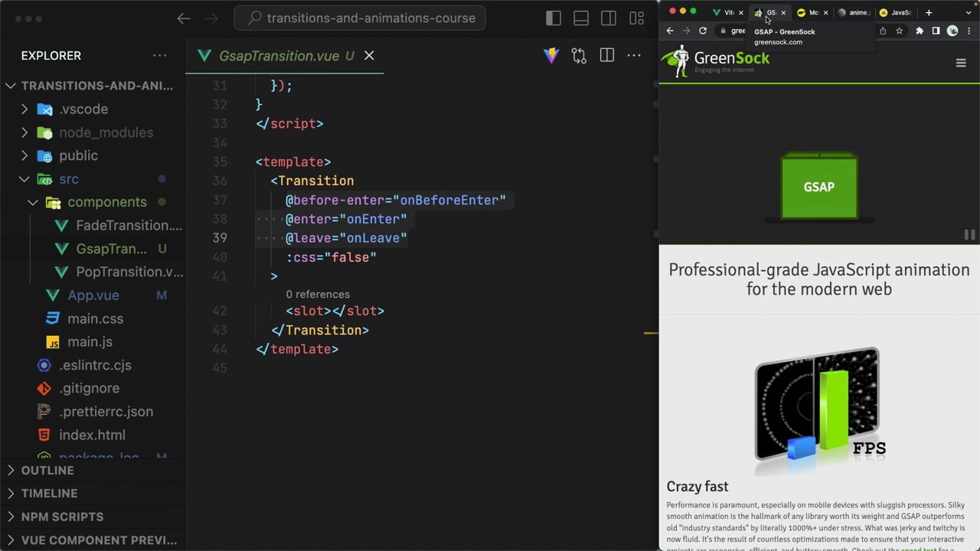
Task: Switch to the Mo.js browser tab
Action: (808, 12)
